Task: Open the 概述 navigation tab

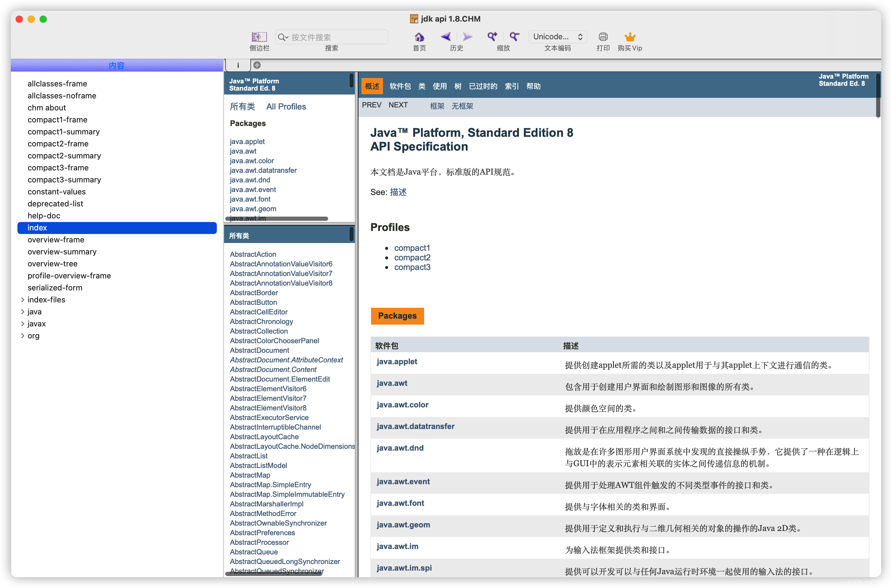Action: [372, 86]
